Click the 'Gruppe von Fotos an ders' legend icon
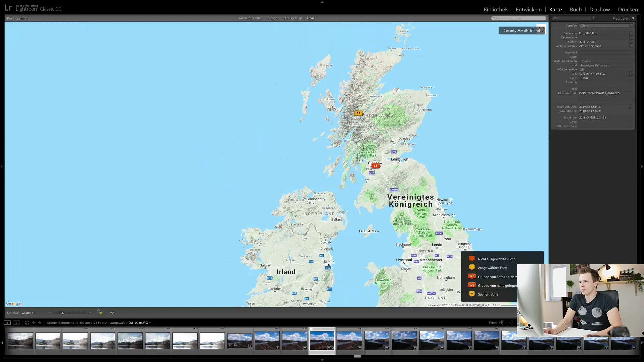 tap(472, 276)
